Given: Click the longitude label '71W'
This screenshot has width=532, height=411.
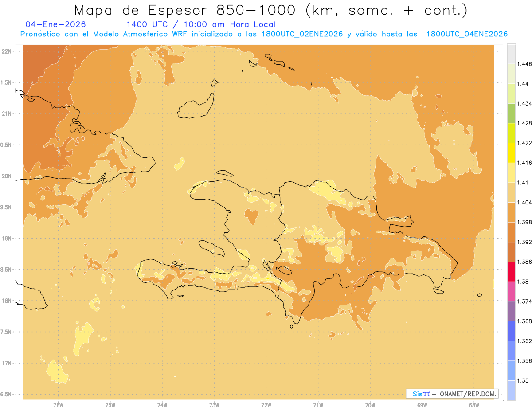Looking at the screenshot, I should coord(318,405).
